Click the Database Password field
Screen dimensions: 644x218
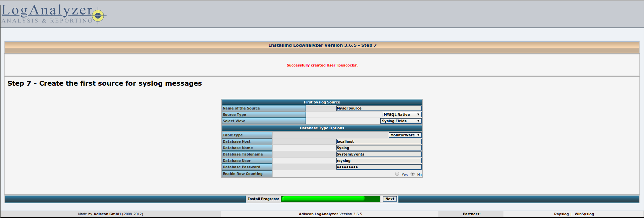click(379, 167)
